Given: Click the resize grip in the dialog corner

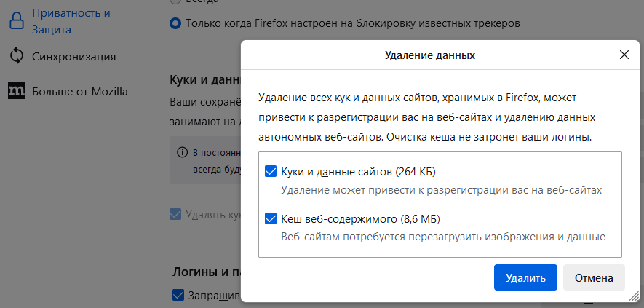Looking at the screenshot, I should point(634,297).
